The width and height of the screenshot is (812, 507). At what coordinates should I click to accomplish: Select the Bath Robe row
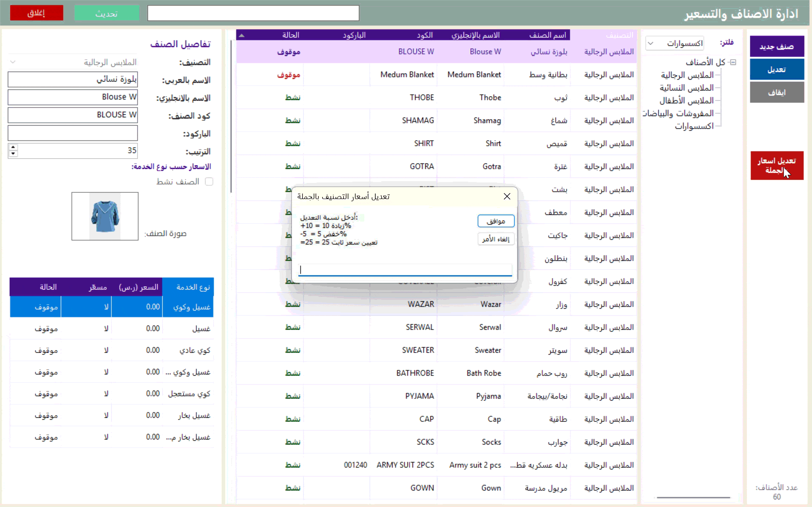(x=436, y=373)
